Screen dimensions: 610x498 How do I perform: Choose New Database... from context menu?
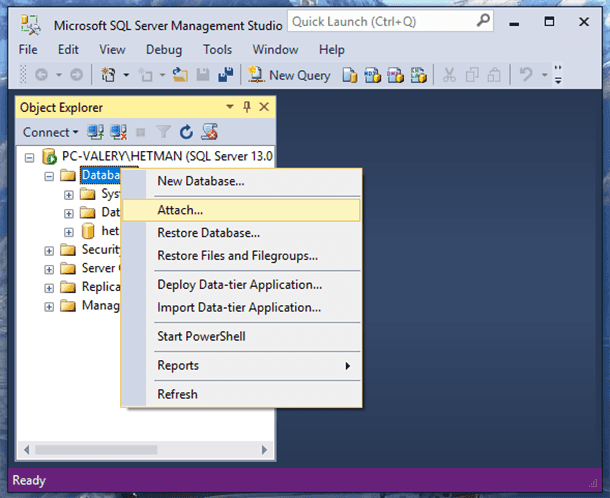[241, 181]
